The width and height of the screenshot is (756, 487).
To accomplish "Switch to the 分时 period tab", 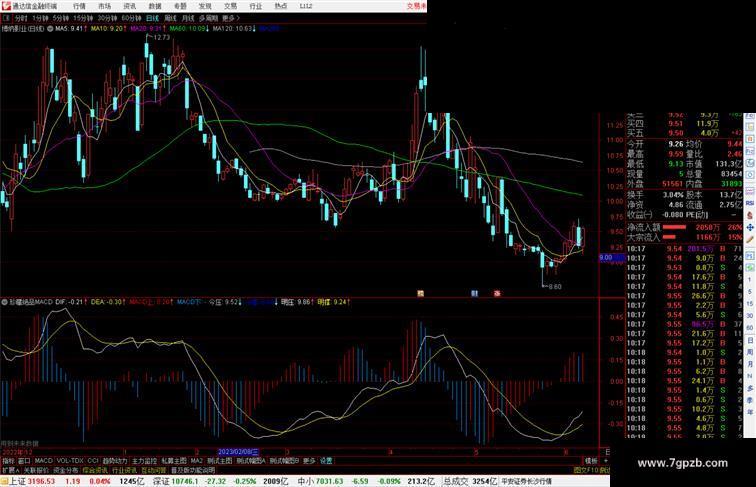I will (21, 18).
